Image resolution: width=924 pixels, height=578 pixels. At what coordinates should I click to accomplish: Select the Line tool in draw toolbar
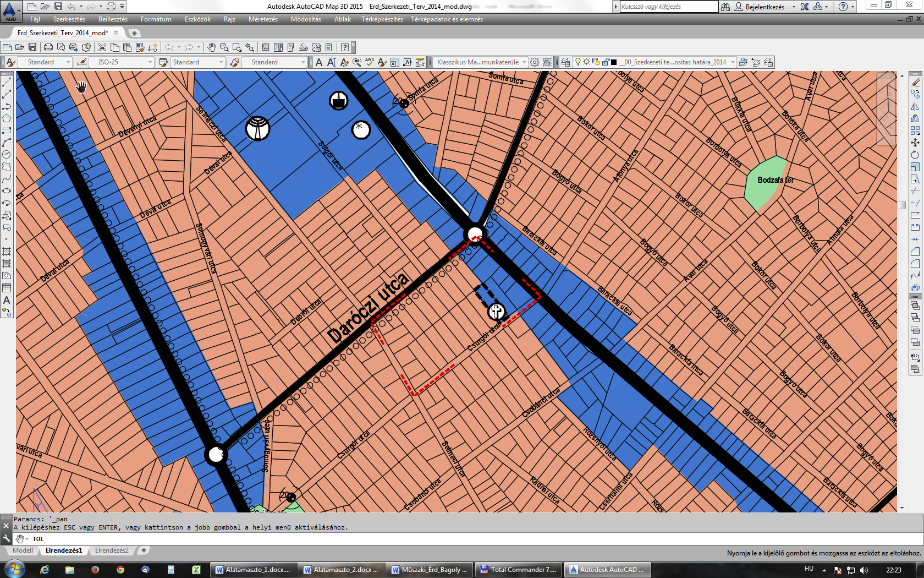tap(7, 82)
